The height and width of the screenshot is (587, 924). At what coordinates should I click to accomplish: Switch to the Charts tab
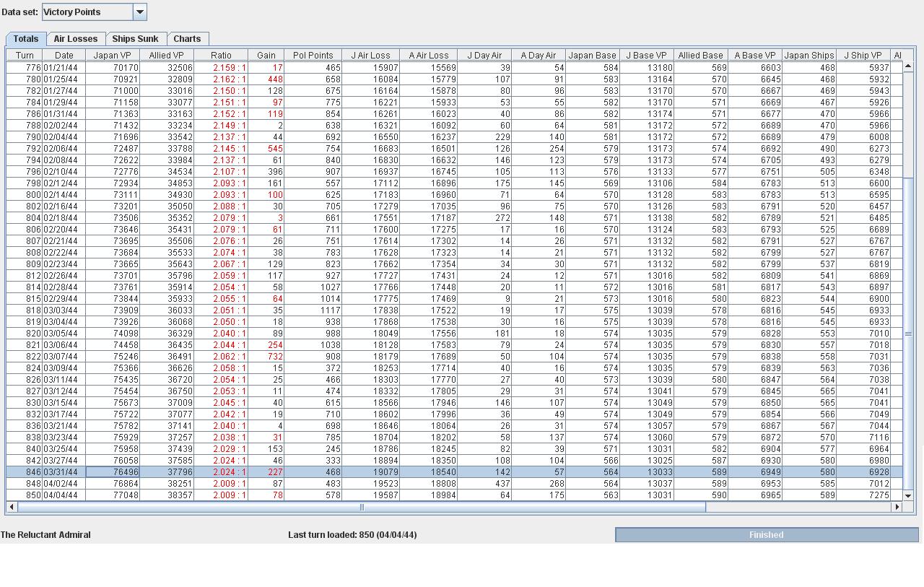(187, 39)
